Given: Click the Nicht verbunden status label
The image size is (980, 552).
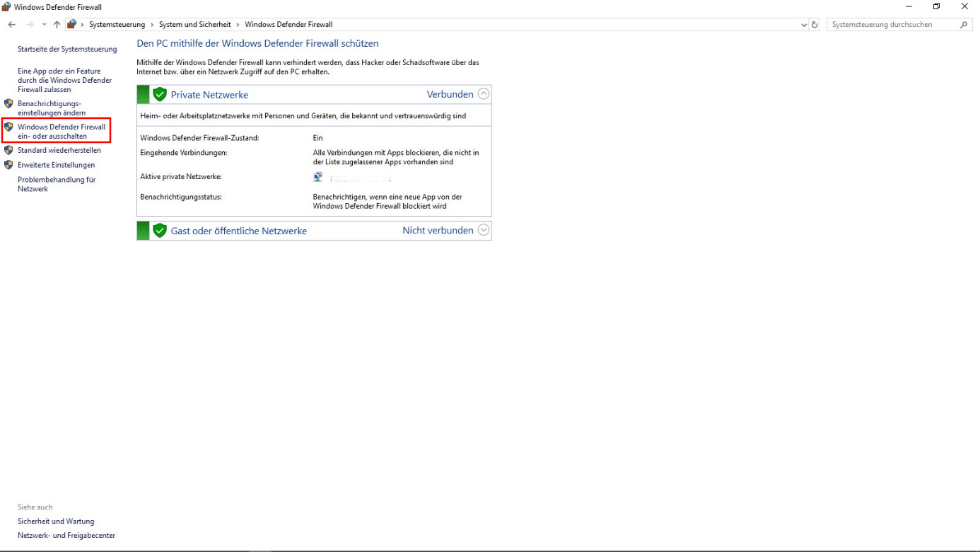Looking at the screenshot, I should 438,230.
